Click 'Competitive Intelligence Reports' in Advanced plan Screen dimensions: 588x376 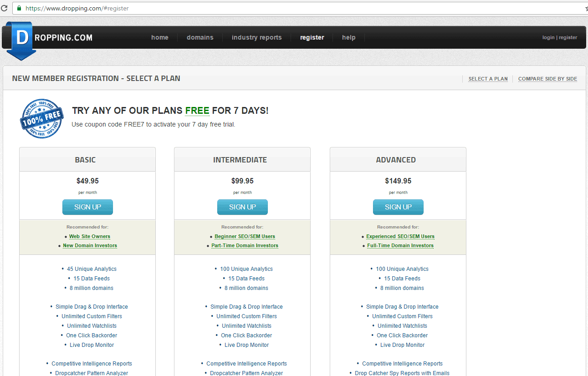pos(402,364)
